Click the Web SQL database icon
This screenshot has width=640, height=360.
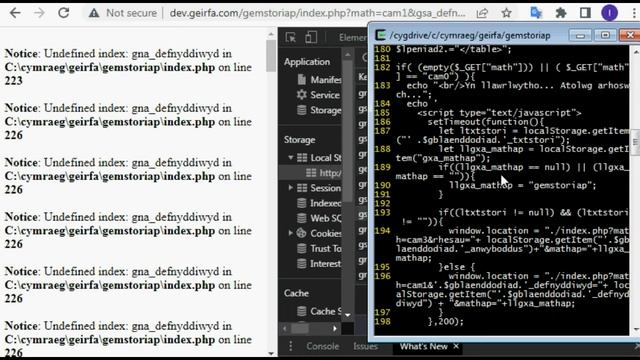[x=302, y=218]
